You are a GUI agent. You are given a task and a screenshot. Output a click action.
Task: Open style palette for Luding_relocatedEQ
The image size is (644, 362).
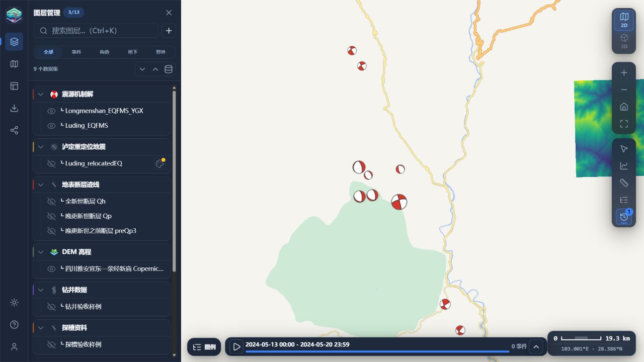160,163
